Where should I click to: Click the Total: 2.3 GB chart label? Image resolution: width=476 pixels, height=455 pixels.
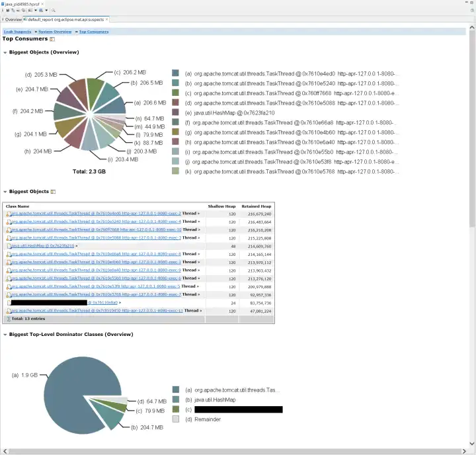click(x=89, y=171)
